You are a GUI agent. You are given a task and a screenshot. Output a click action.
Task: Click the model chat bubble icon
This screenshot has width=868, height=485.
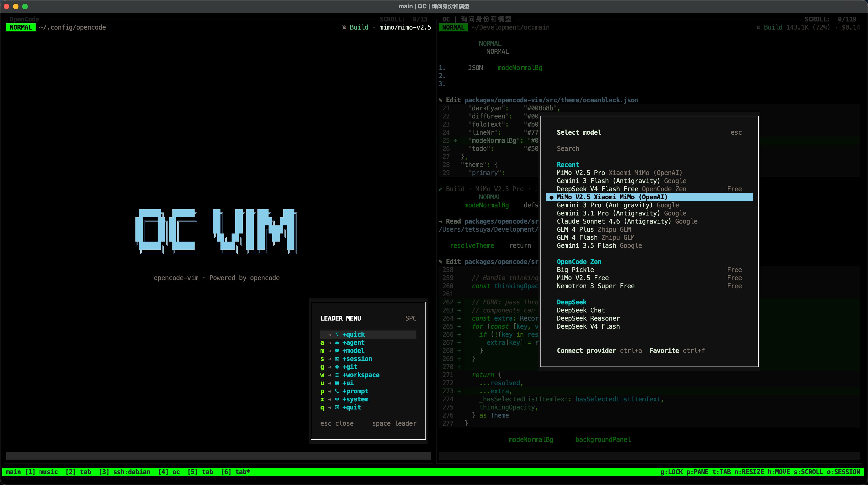337,351
